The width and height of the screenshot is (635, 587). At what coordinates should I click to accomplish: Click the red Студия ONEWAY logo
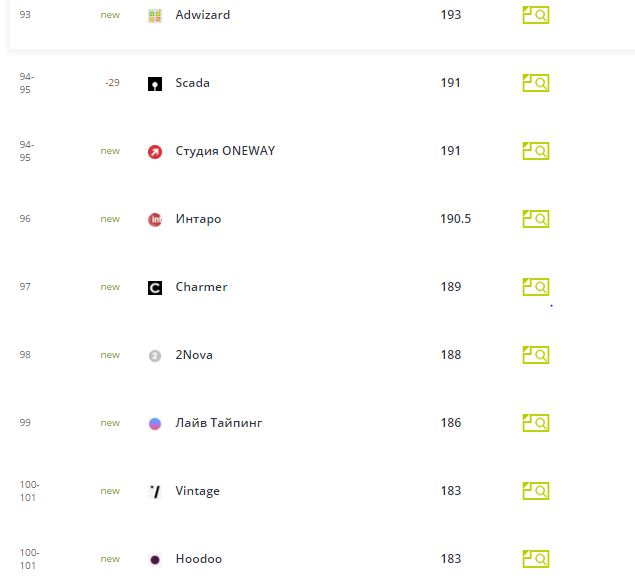[x=155, y=151]
